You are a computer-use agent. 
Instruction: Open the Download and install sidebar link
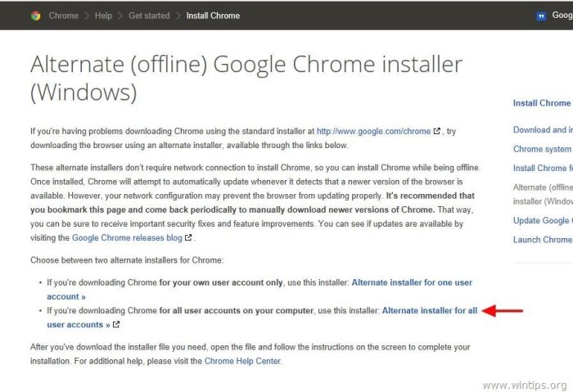click(543, 129)
